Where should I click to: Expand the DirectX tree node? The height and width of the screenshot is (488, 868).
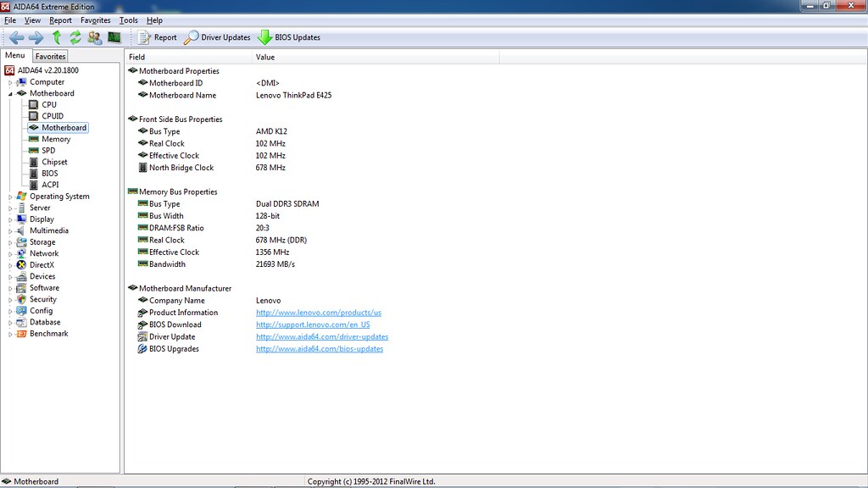click(x=10, y=265)
